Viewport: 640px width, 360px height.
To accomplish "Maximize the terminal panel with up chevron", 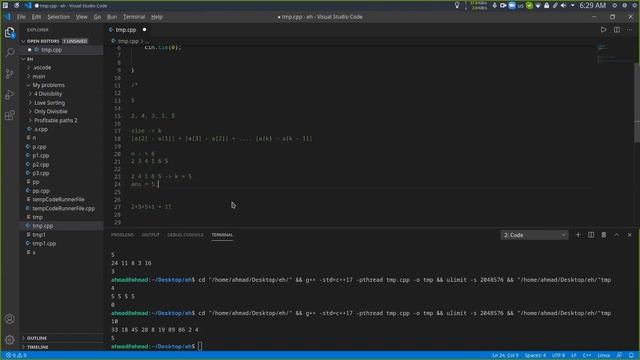I will [617, 235].
